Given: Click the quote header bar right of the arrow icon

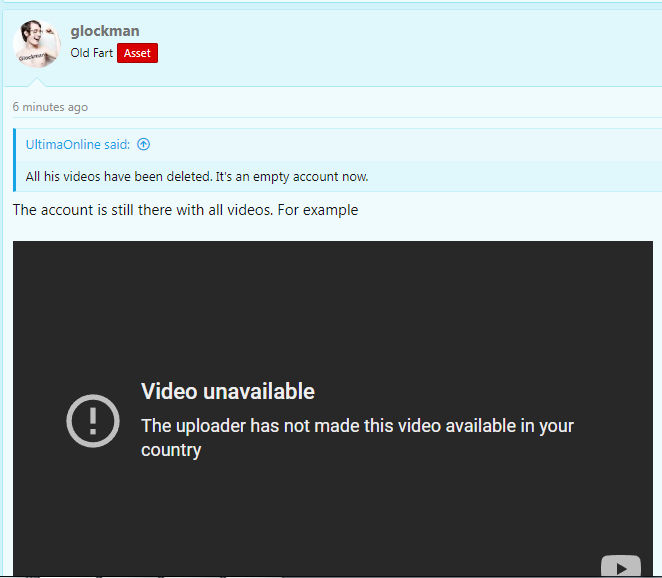Looking at the screenshot, I should 400,144.
